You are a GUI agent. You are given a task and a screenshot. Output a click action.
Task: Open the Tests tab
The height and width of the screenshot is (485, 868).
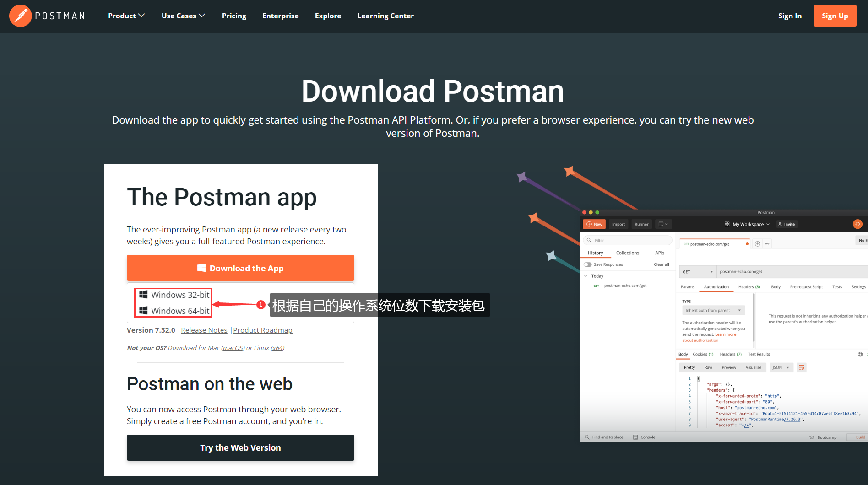[x=837, y=287]
